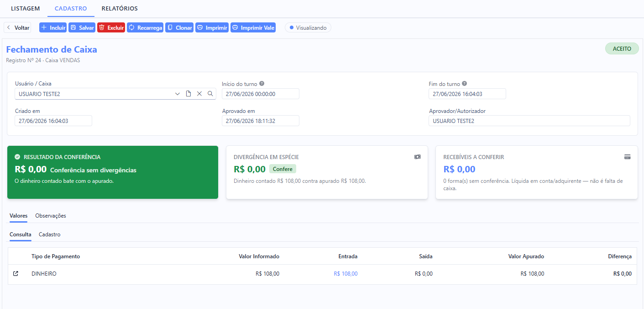Click the Registro Nº 24 · Caixa VENDAS subtitle
Viewport: 644px width, 309px height.
click(x=43, y=60)
